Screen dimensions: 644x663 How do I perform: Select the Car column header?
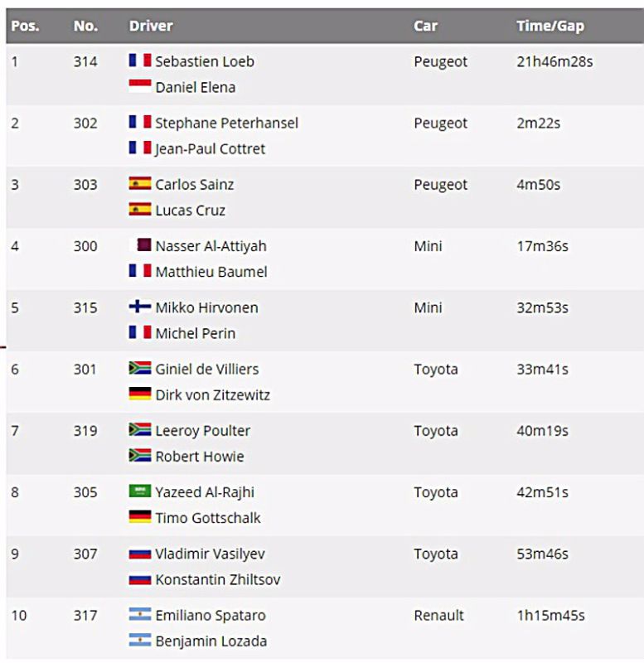(425, 26)
